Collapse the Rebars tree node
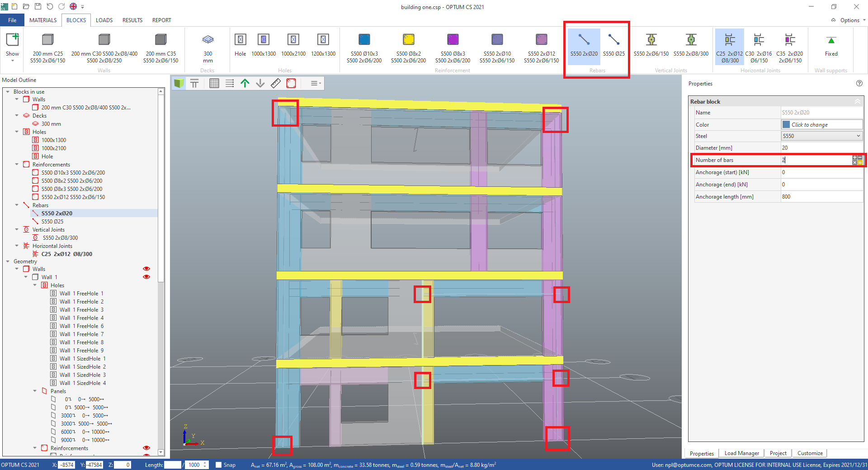868x470 pixels. pos(17,205)
